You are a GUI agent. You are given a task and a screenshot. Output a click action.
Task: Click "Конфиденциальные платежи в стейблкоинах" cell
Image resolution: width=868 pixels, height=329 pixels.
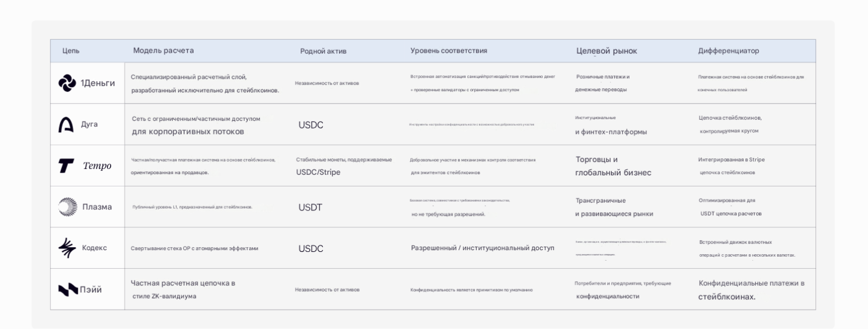751,290
